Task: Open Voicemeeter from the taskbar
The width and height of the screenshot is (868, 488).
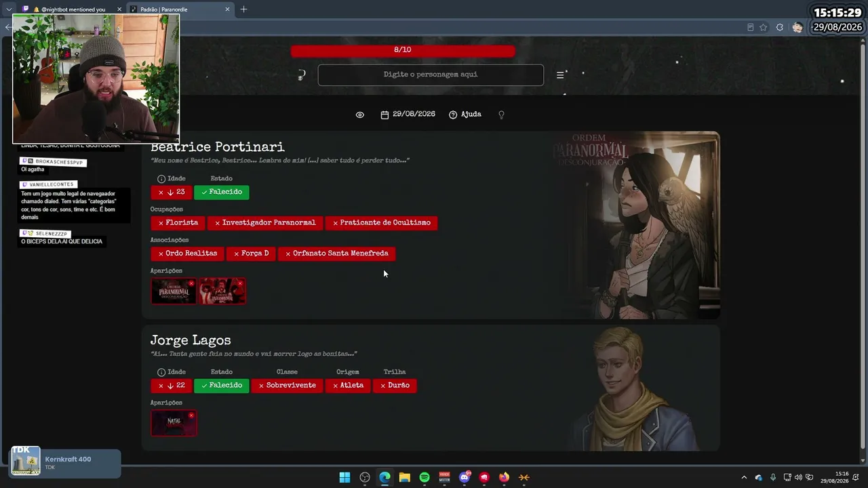Action: coord(444,477)
